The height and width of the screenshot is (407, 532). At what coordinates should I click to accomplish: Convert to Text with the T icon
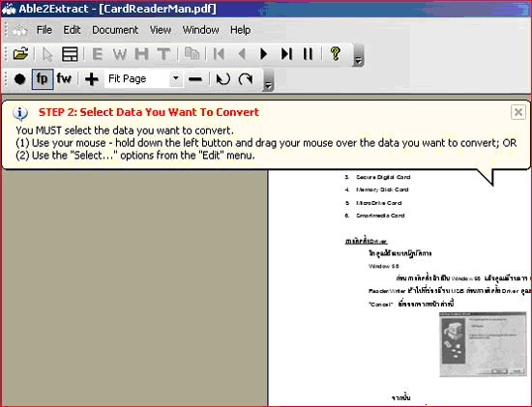[x=163, y=54]
